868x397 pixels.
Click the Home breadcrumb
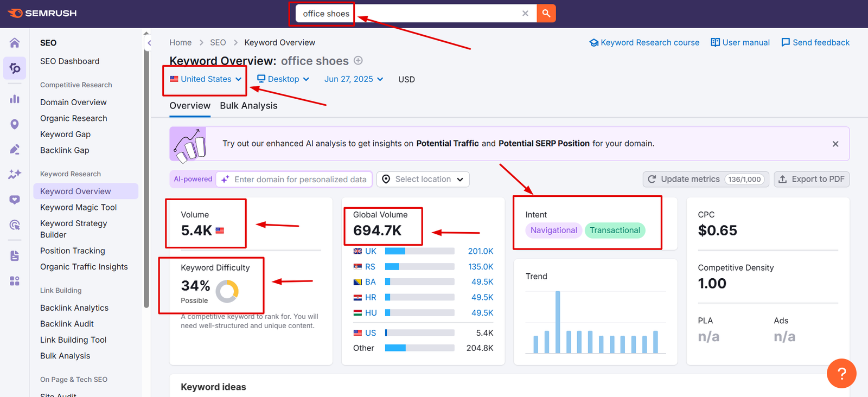(x=180, y=42)
